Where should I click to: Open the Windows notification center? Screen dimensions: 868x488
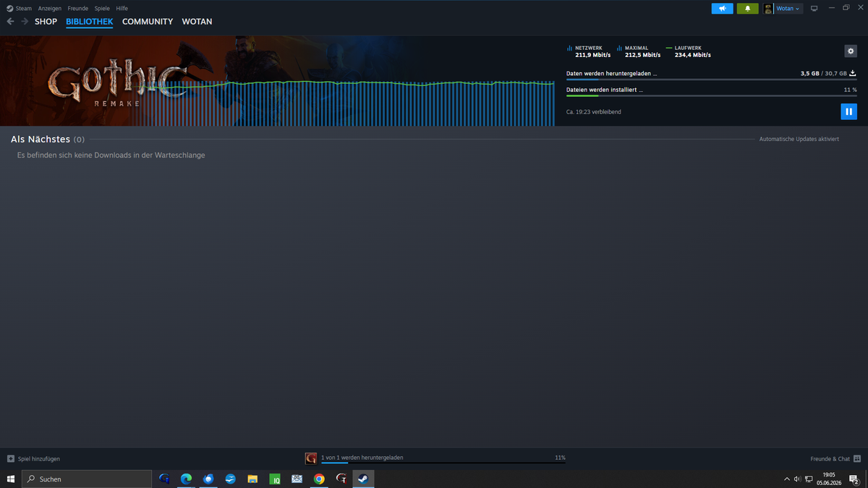pos(854,479)
